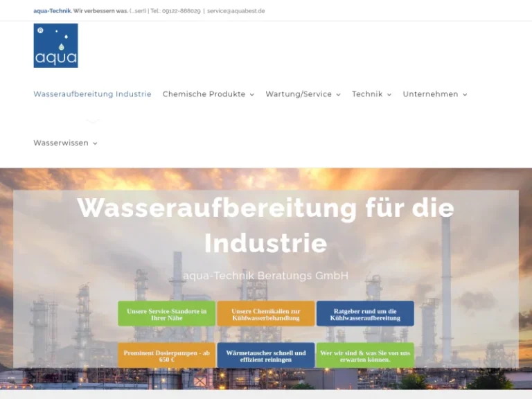Open the Unternehmen menu
This screenshot has width=532, height=399.
coord(435,94)
